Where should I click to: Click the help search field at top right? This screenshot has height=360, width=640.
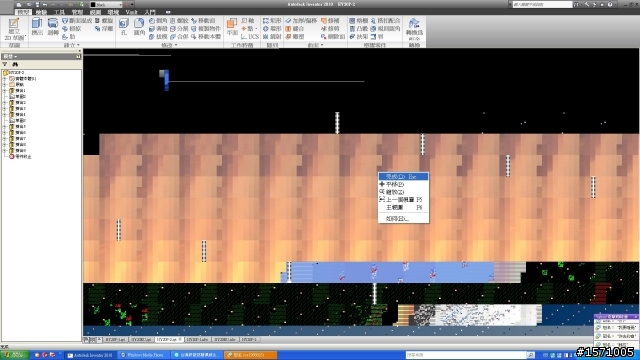point(542,4)
